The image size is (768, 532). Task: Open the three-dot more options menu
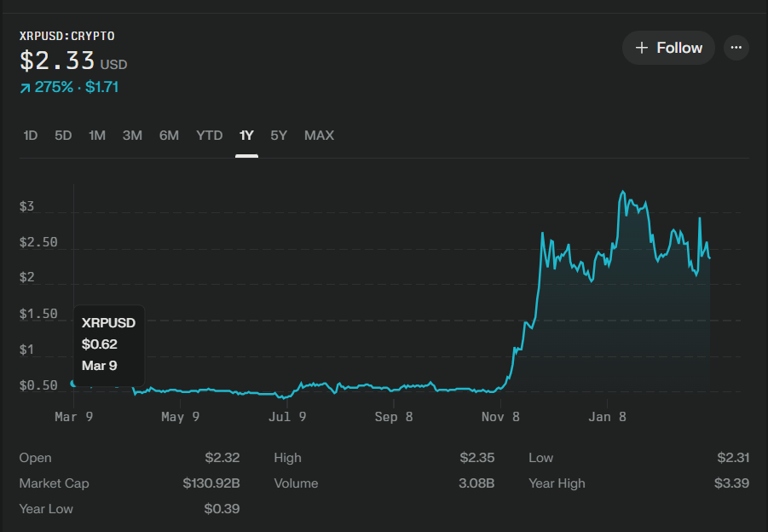tap(736, 48)
